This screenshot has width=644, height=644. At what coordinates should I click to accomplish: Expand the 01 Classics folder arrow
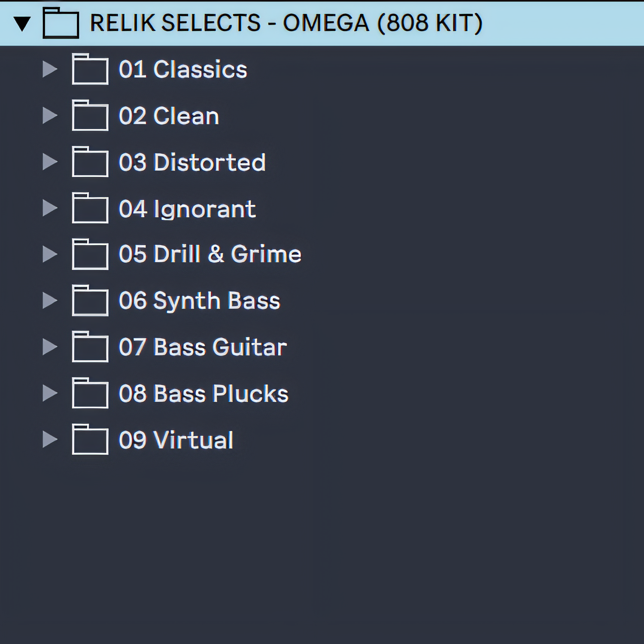coord(50,69)
